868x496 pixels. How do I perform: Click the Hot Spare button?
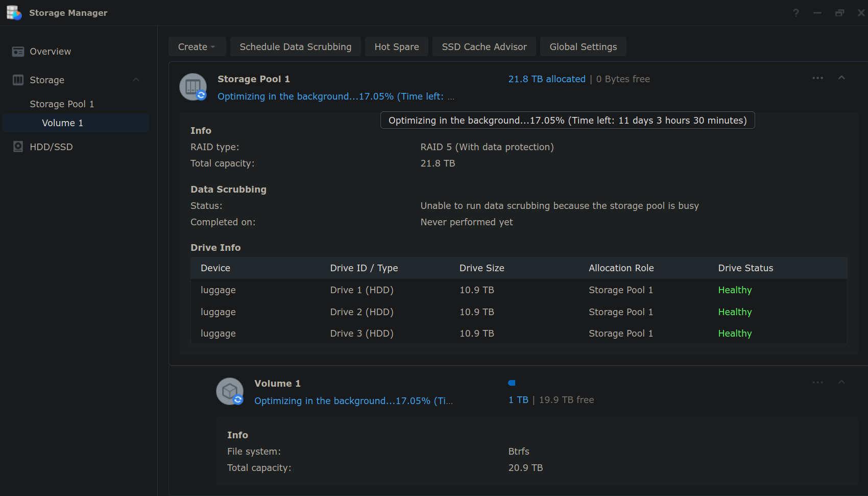coord(396,47)
